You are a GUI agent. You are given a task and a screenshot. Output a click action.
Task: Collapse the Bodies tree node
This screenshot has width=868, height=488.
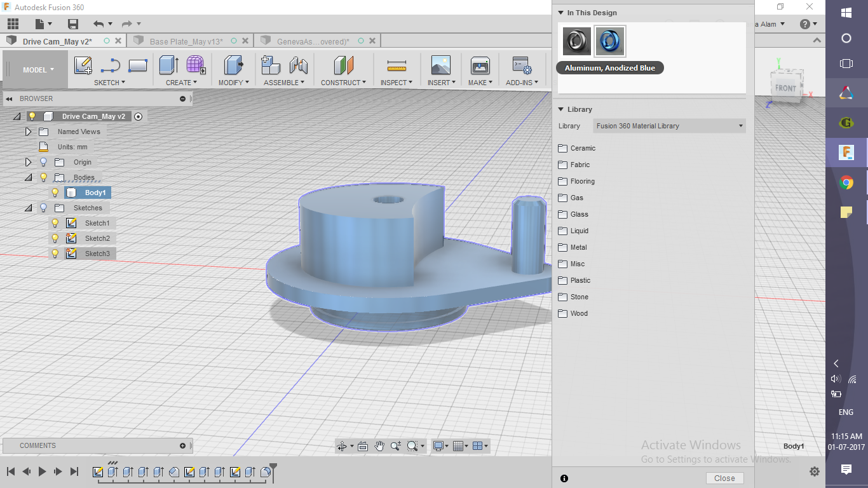(28, 178)
